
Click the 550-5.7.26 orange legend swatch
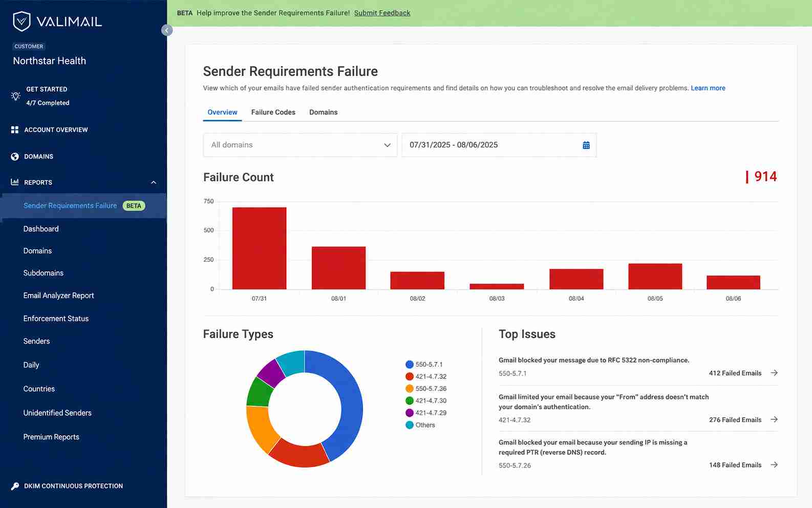[x=410, y=389]
